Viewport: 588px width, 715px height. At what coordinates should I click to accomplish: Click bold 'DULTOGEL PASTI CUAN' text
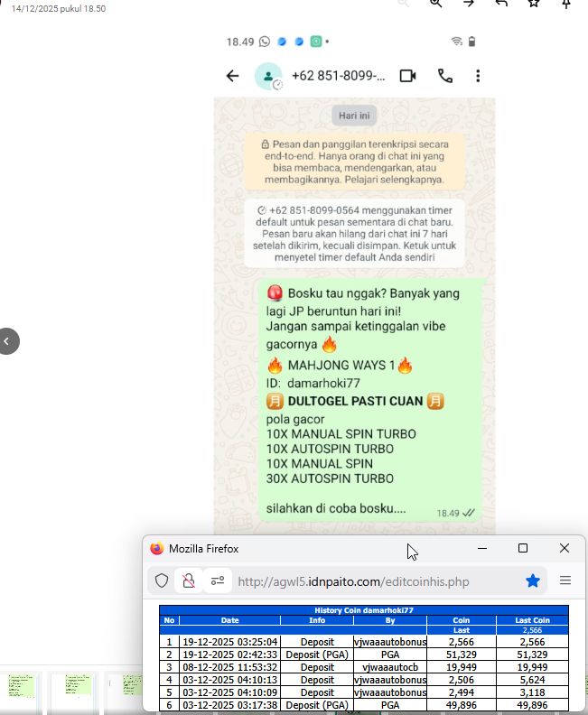(355, 401)
